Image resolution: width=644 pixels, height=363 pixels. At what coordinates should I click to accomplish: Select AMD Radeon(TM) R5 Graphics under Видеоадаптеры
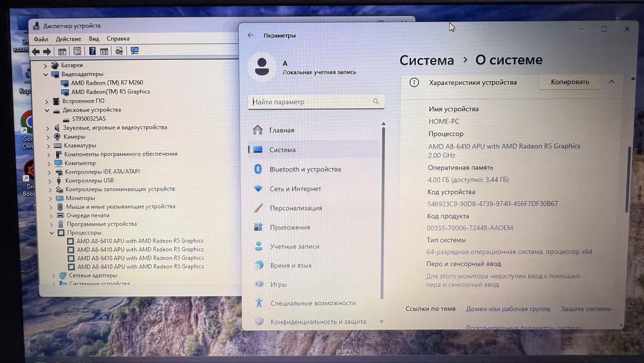(111, 92)
